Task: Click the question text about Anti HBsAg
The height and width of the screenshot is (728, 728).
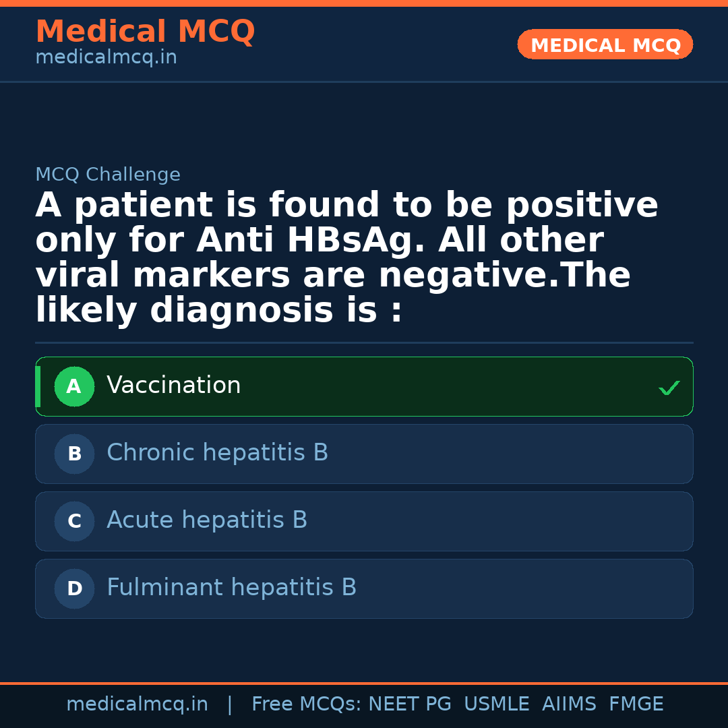Action: (x=346, y=258)
